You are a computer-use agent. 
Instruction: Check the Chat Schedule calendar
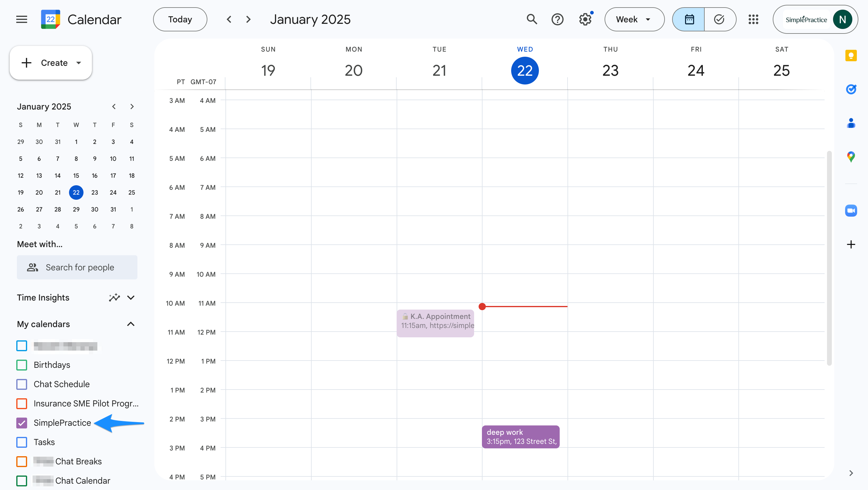click(x=22, y=384)
